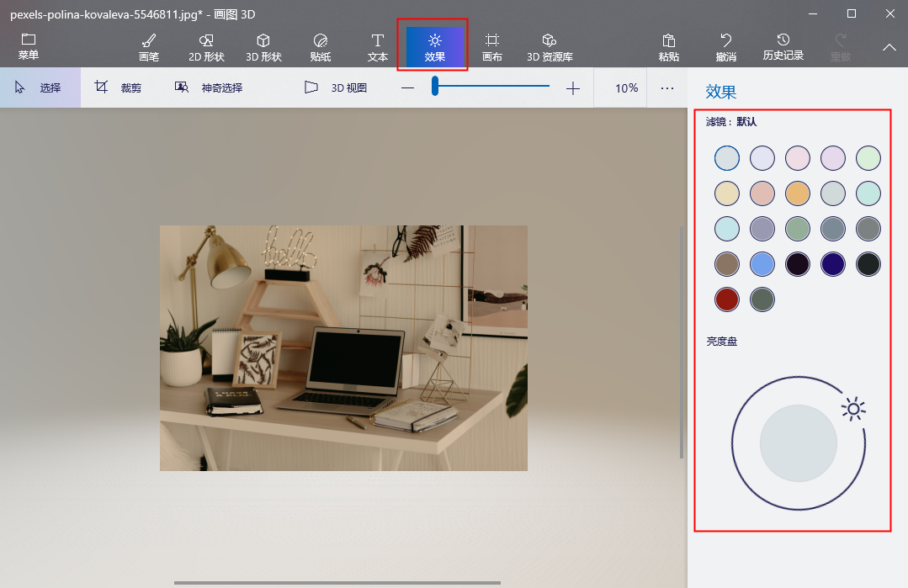This screenshot has height=588, width=908.
Task: Zoom out with the minus button
Action: click(407, 88)
